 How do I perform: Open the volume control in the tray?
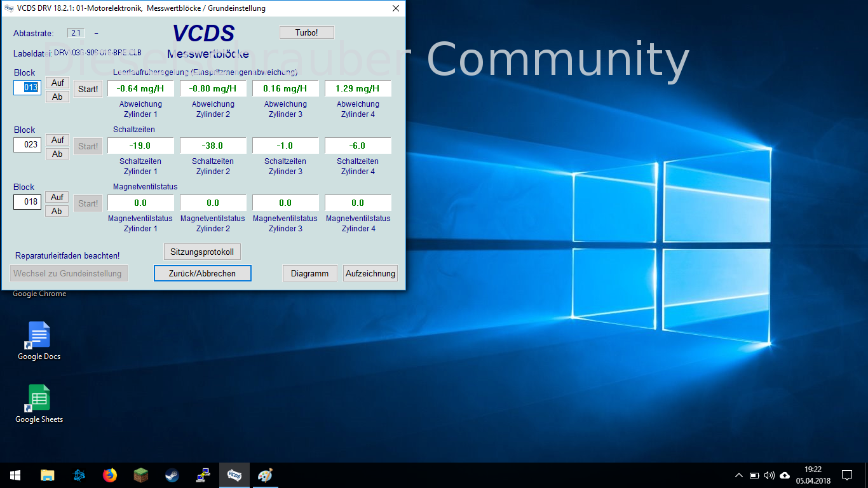pos(770,475)
